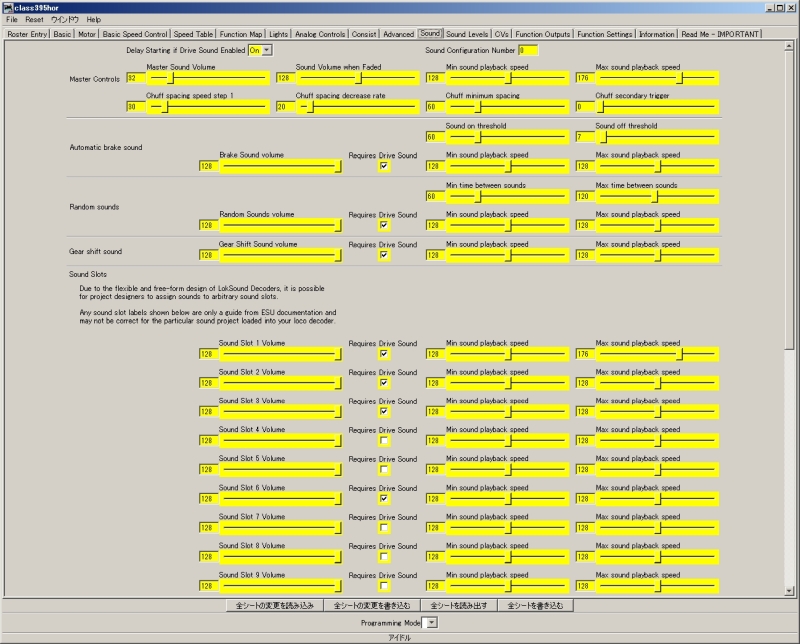Click the scrollbar down arrow
The width and height of the screenshot is (800, 644).
(789, 591)
